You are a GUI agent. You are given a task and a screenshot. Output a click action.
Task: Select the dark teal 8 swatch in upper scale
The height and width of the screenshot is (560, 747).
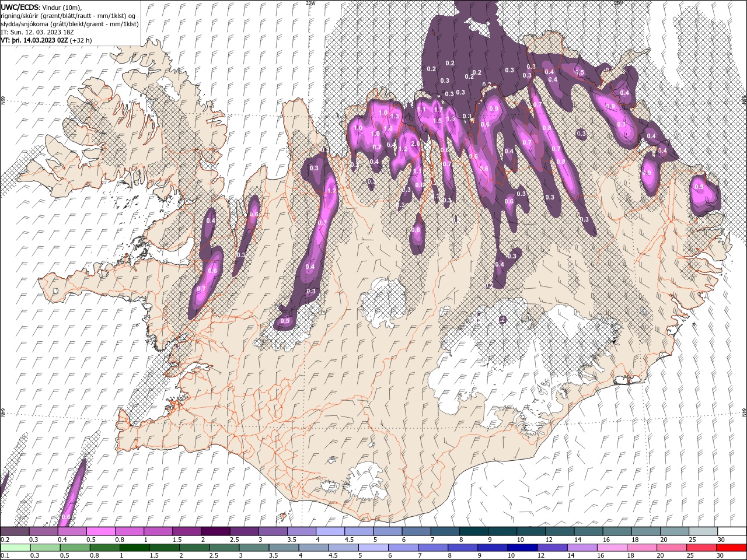point(474,531)
